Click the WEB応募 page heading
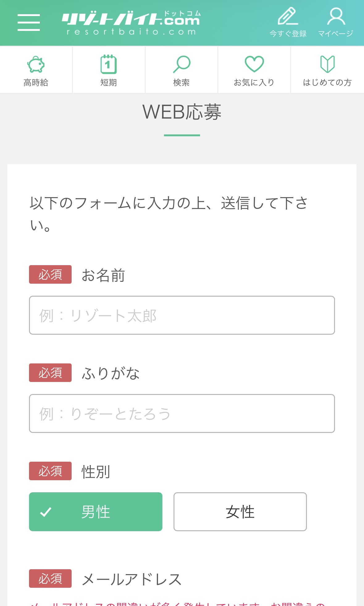The height and width of the screenshot is (606, 364). [182, 112]
